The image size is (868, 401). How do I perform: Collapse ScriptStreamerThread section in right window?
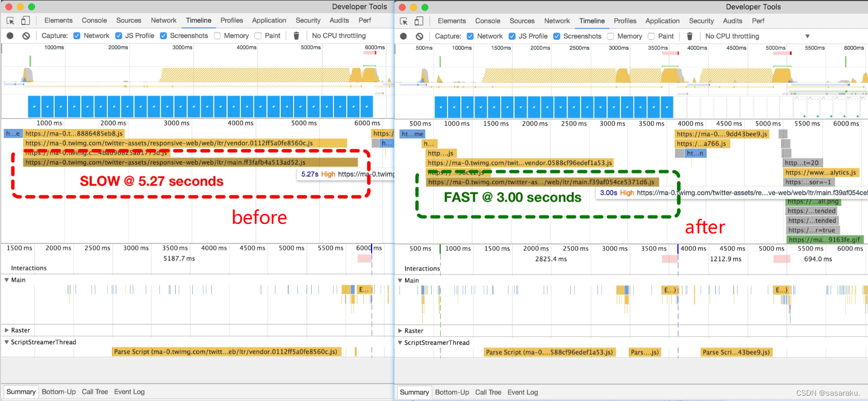(400, 343)
